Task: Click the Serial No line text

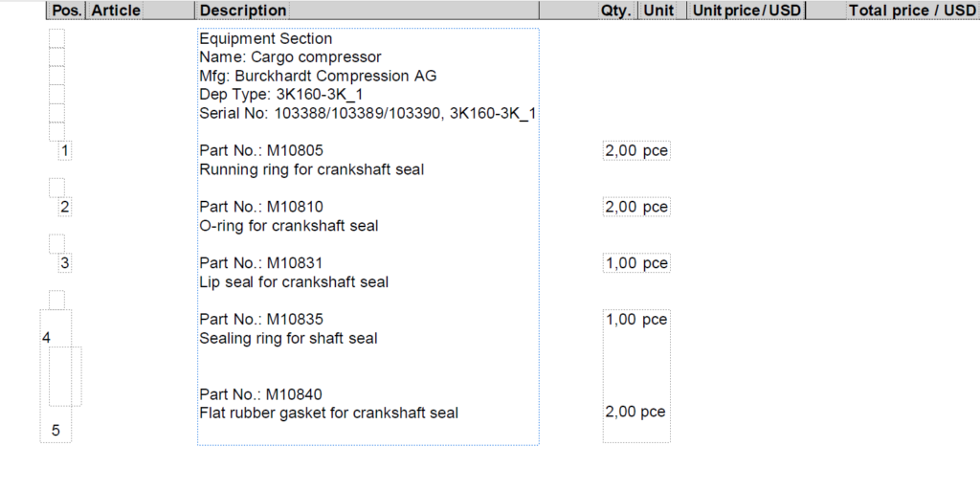Action: point(367,113)
